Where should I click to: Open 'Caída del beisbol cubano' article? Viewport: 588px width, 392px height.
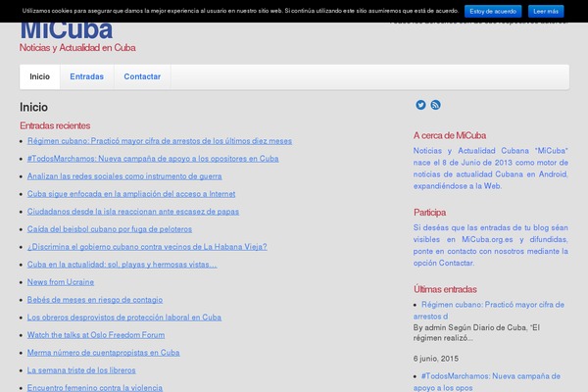[x=110, y=229]
